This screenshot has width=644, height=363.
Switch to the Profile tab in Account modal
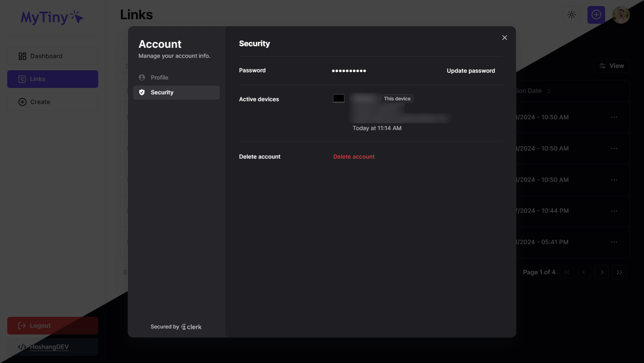coord(159,77)
